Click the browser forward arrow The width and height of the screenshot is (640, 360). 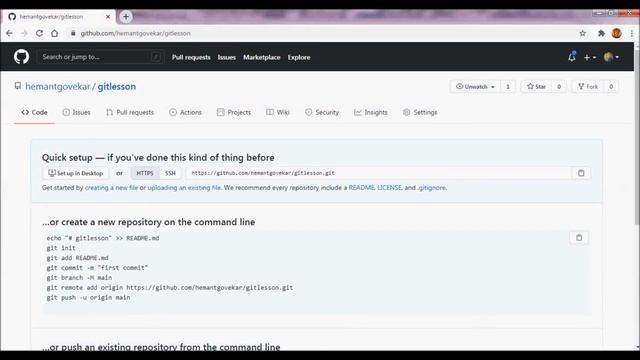pyautogui.click(x=24, y=33)
